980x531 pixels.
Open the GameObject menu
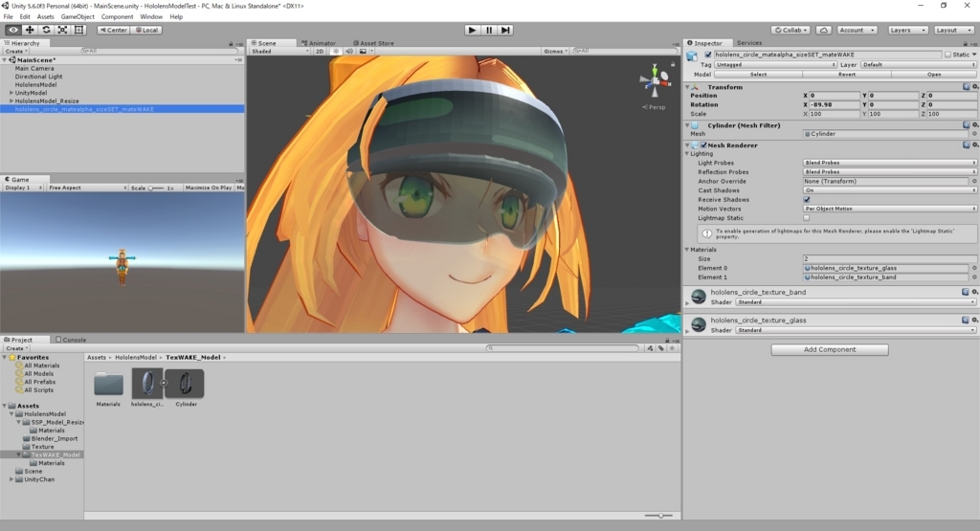pyautogui.click(x=78, y=17)
